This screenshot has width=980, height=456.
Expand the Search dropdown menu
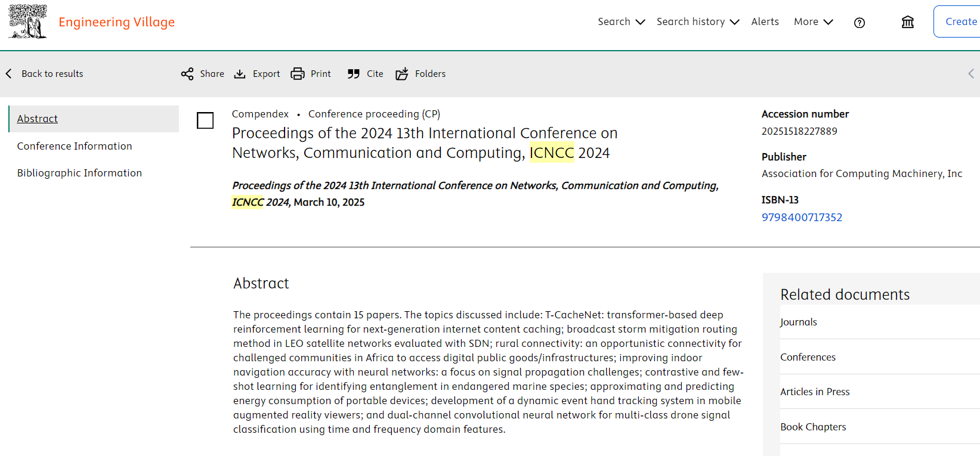point(621,22)
